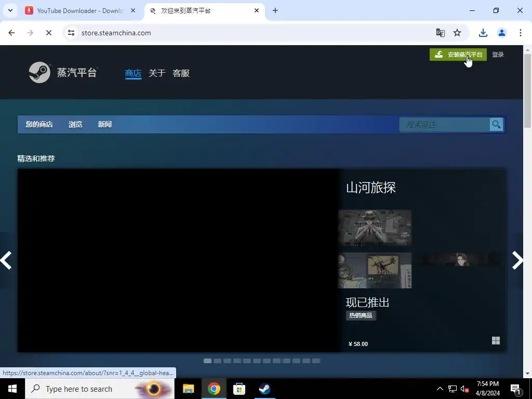Click the Chrome icon in the taskbar
532x399 pixels.
(x=214, y=389)
